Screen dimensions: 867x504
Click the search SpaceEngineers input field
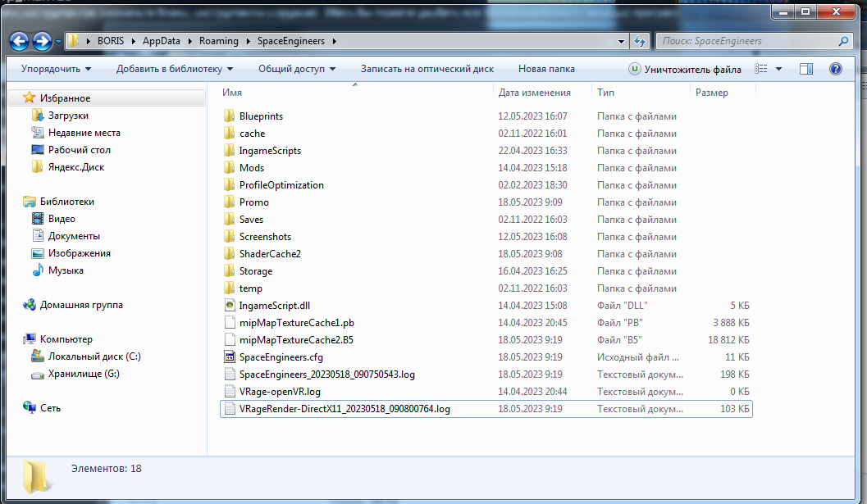746,41
